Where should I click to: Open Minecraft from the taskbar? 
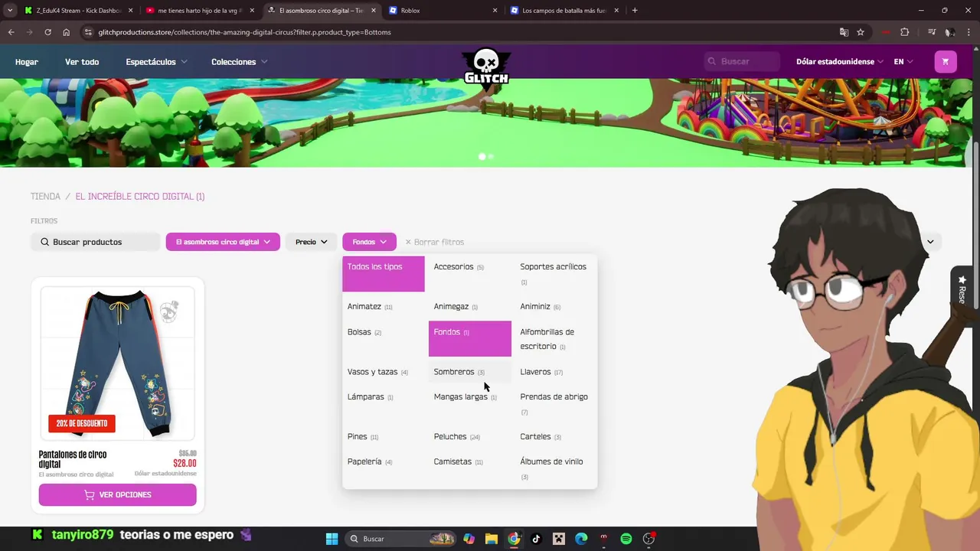tap(559, 539)
